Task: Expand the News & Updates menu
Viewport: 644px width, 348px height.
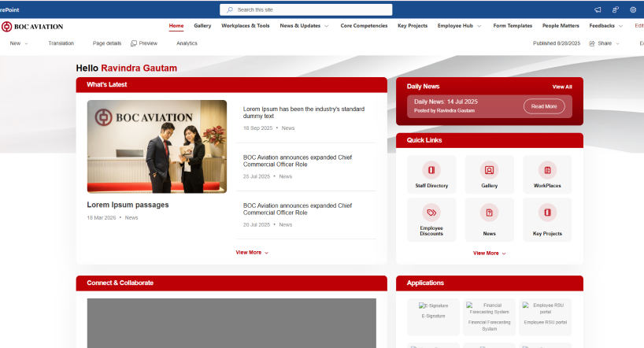Action: click(x=304, y=26)
